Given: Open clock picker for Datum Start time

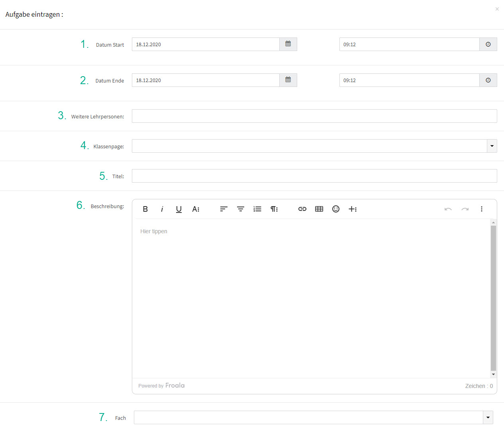Looking at the screenshot, I should (488, 44).
